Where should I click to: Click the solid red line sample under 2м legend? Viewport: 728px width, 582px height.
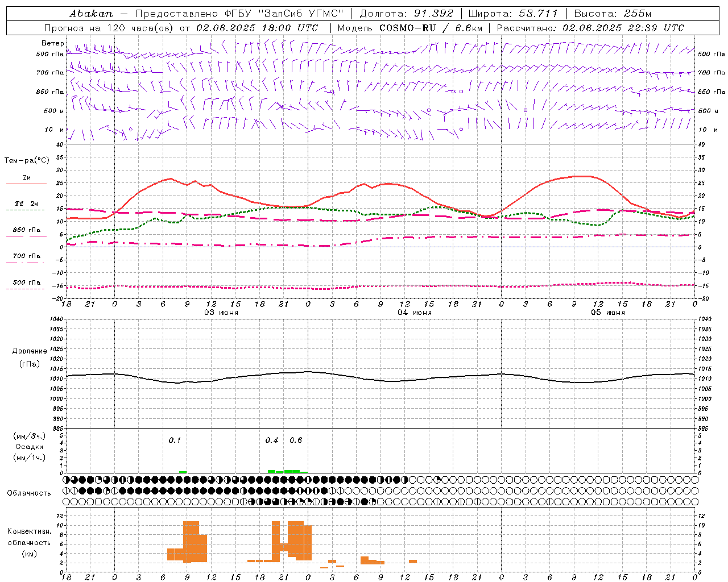point(26,184)
